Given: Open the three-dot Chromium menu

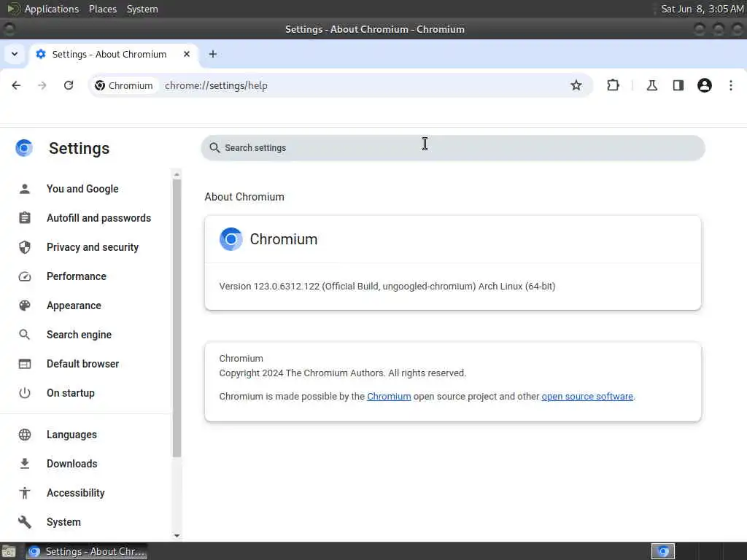Looking at the screenshot, I should click(731, 85).
